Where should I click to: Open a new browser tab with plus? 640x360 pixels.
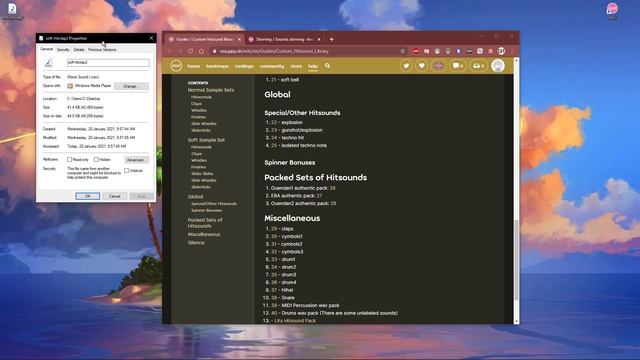pos(331,39)
